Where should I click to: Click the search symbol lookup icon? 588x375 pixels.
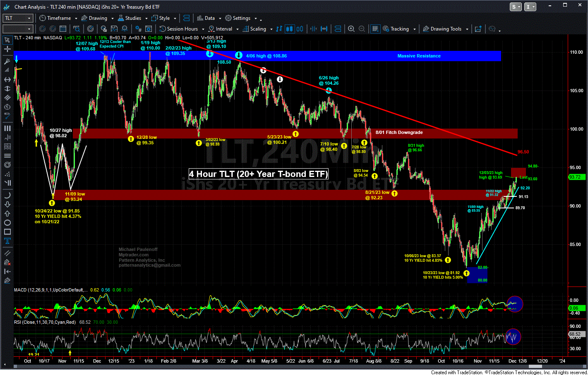pos(77,29)
